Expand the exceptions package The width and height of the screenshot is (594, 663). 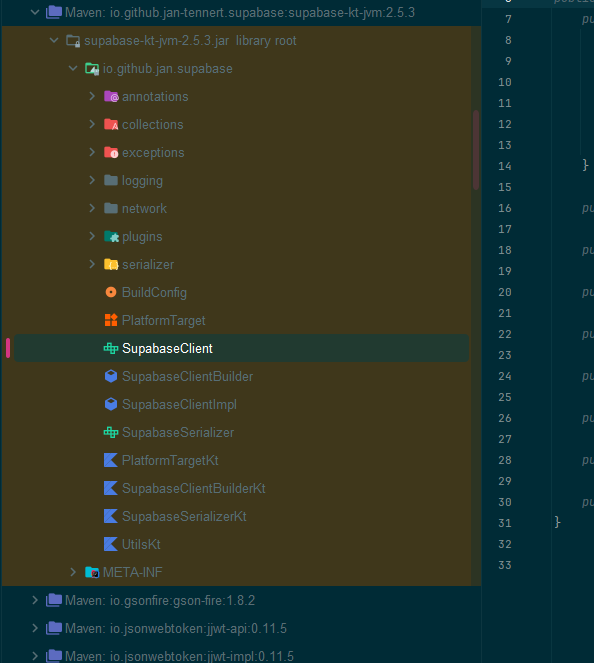coord(92,152)
